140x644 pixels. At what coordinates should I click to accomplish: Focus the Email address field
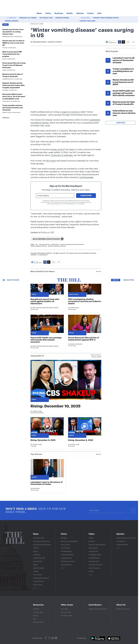click(55, 195)
